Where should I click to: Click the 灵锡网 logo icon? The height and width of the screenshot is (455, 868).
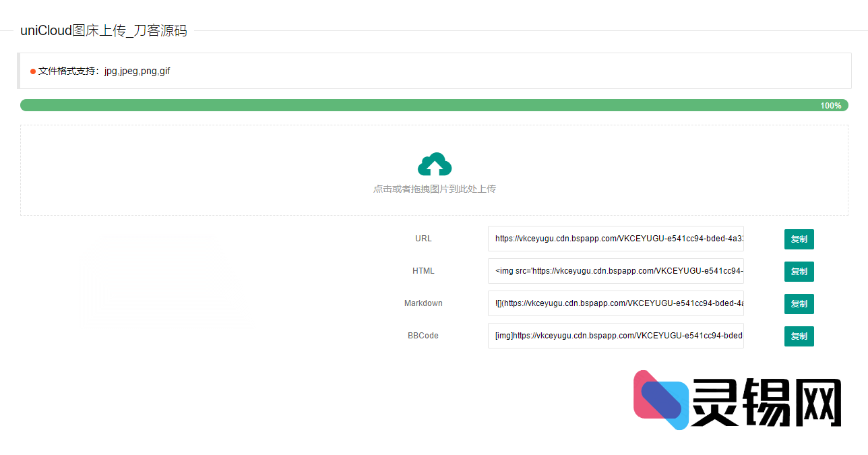click(x=659, y=399)
